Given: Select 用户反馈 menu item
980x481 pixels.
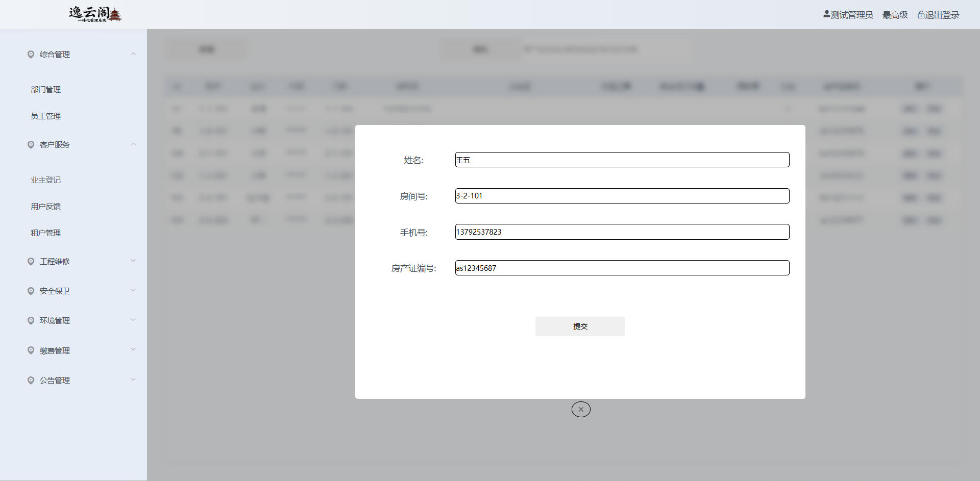Looking at the screenshot, I should (46, 207).
